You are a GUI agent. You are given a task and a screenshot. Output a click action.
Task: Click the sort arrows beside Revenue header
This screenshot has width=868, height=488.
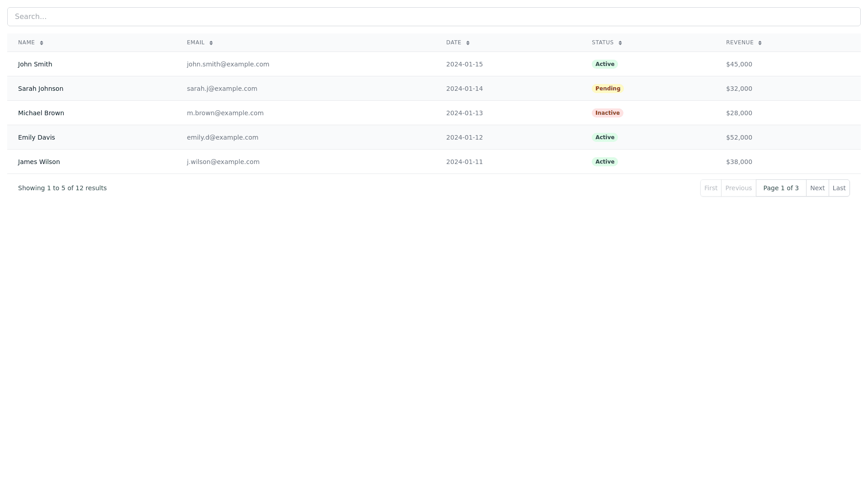click(x=760, y=43)
